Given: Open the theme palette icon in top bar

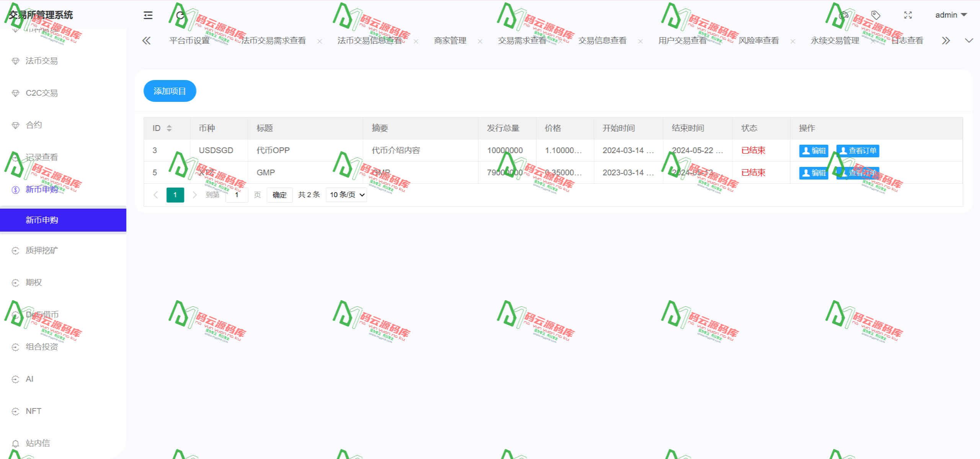Looking at the screenshot, I should coord(844,15).
